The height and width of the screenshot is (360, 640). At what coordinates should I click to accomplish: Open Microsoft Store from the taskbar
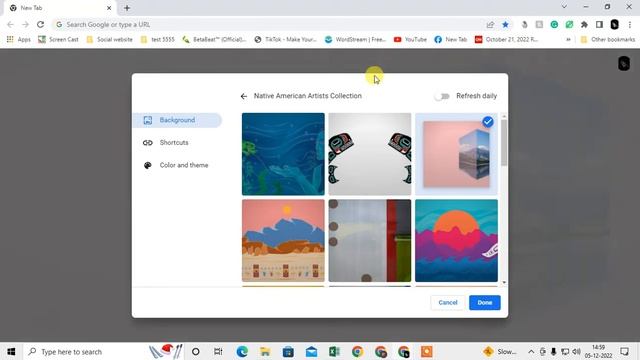point(288,351)
